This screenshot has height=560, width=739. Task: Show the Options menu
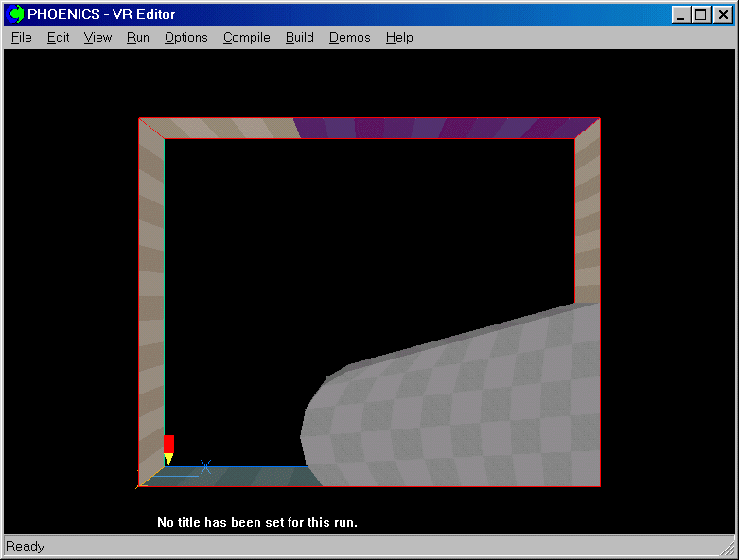click(185, 38)
